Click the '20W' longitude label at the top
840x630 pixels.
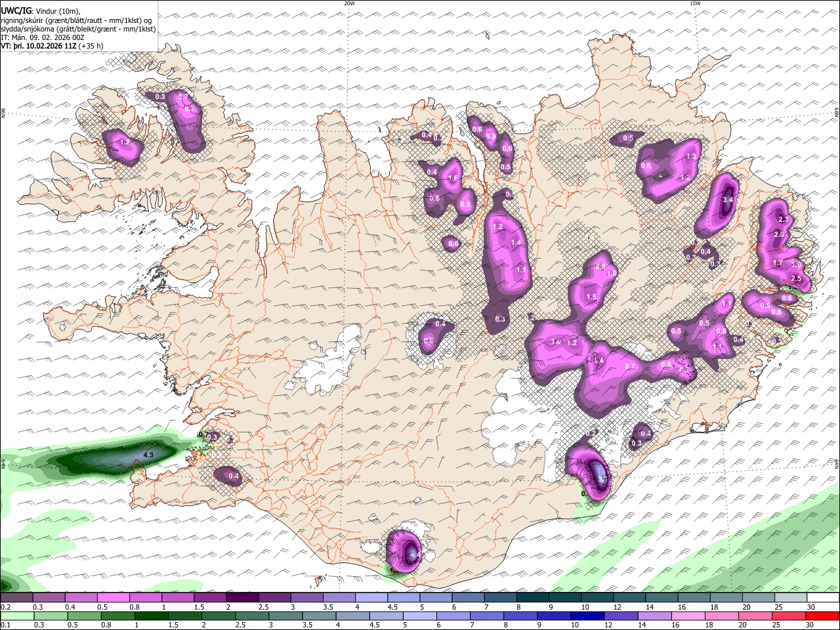coord(349,3)
